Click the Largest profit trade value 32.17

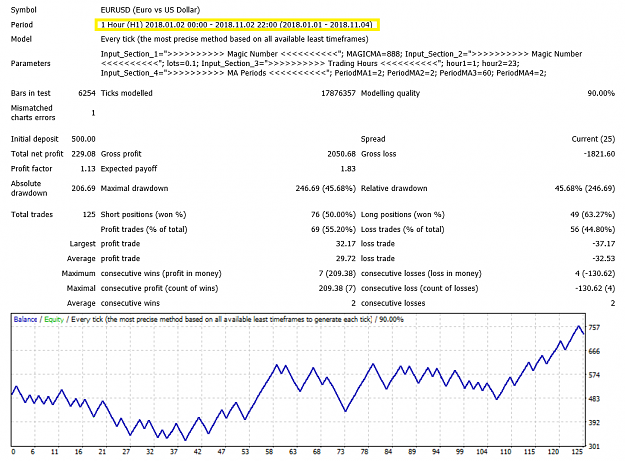pyautogui.click(x=346, y=244)
